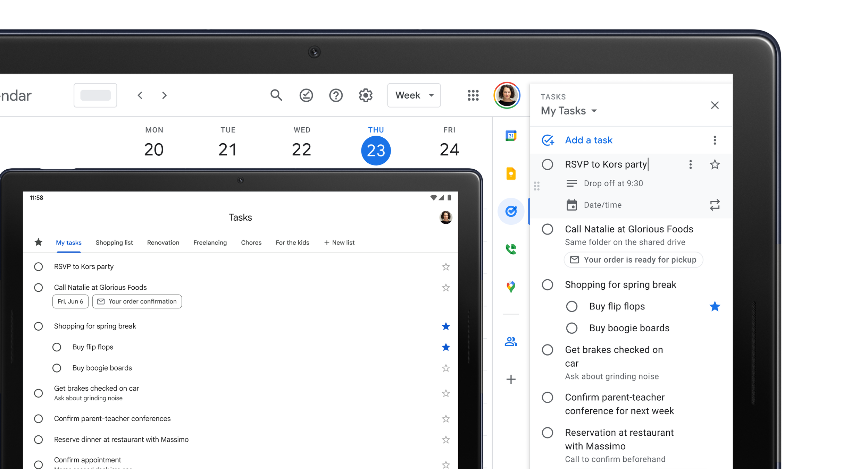
Task: Open the Week view dropdown
Action: click(x=414, y=95)
